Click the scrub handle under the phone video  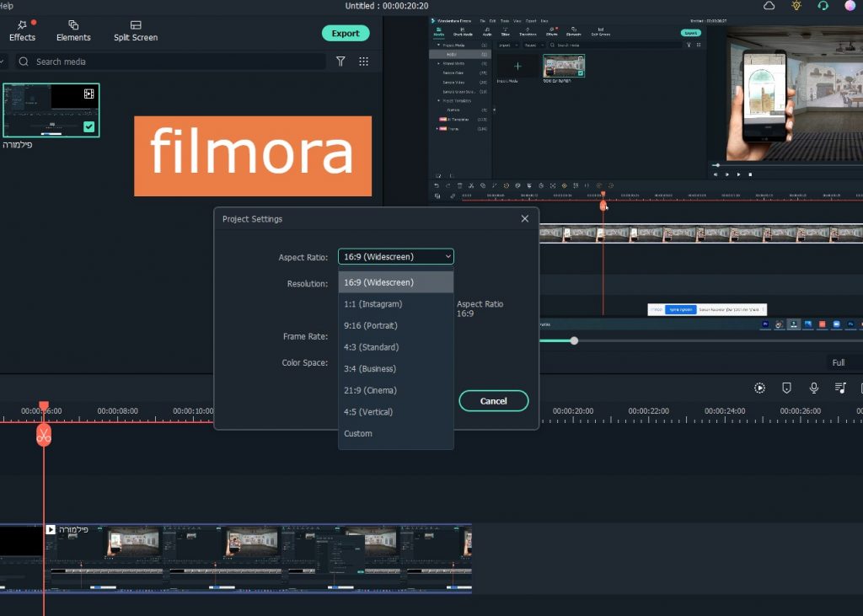716,165
